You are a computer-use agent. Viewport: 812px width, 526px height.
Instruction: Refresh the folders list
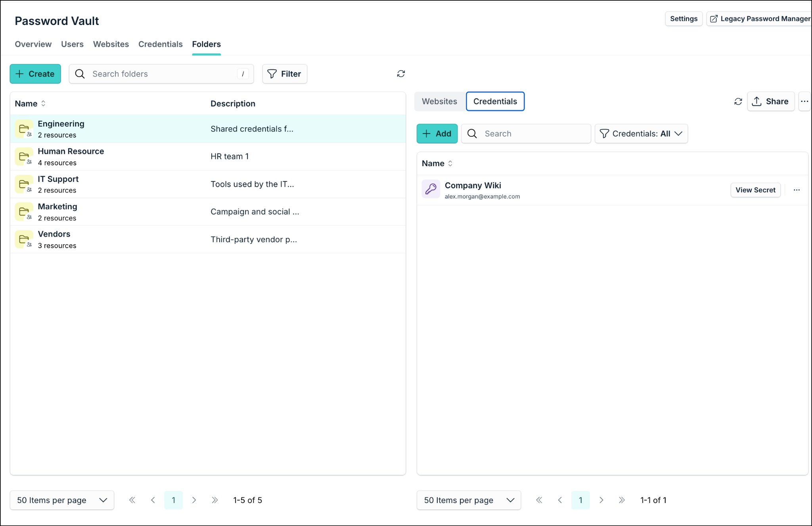tap(401, 74)
